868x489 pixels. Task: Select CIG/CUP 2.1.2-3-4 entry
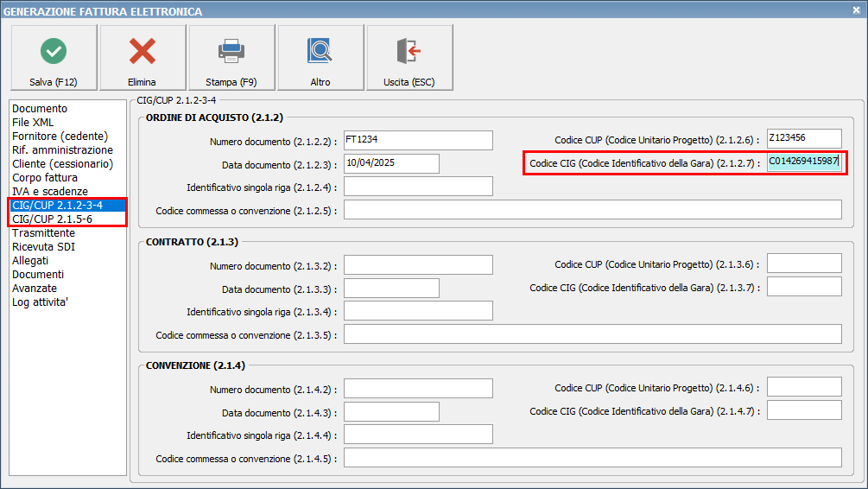click(67, 206)
